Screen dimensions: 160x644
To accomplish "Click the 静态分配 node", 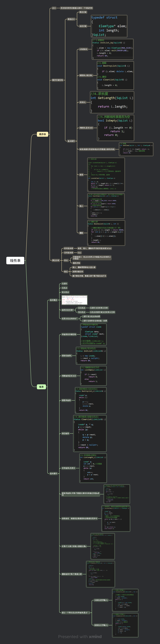I will tap(83, 12).
